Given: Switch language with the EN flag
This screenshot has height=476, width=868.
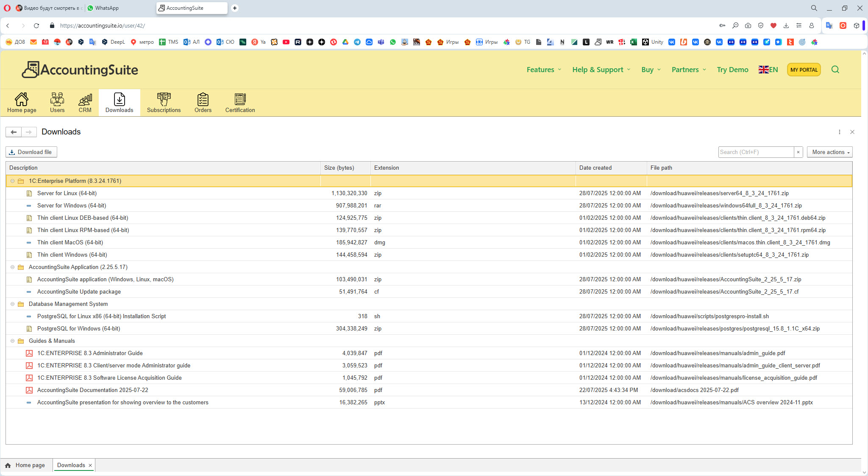Looking at the screenshot, I should coord(768,70).
